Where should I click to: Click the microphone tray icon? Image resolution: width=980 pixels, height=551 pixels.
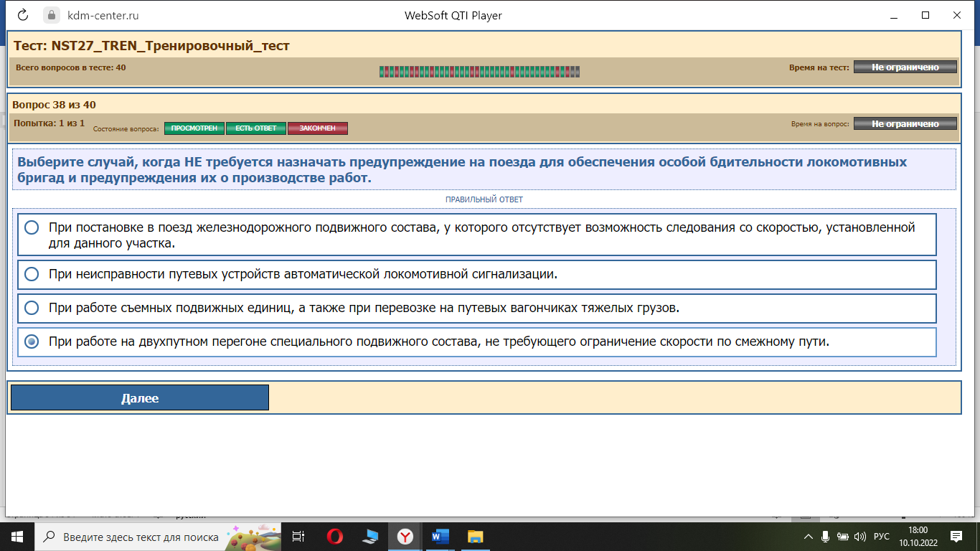(826, 536)
